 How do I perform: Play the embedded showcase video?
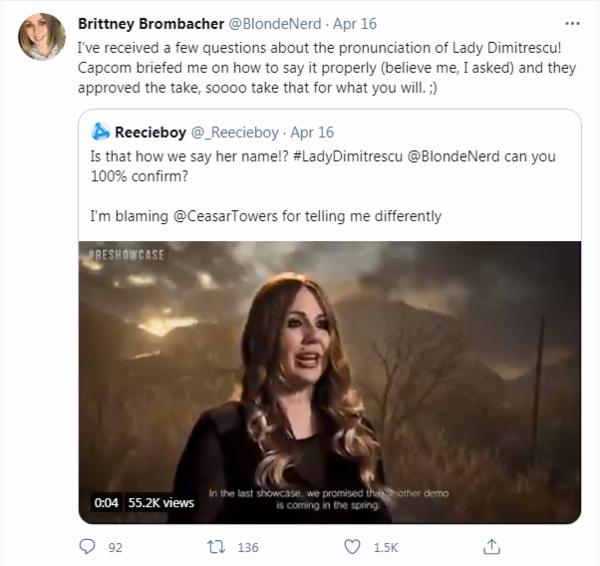(x=329, y=382)
